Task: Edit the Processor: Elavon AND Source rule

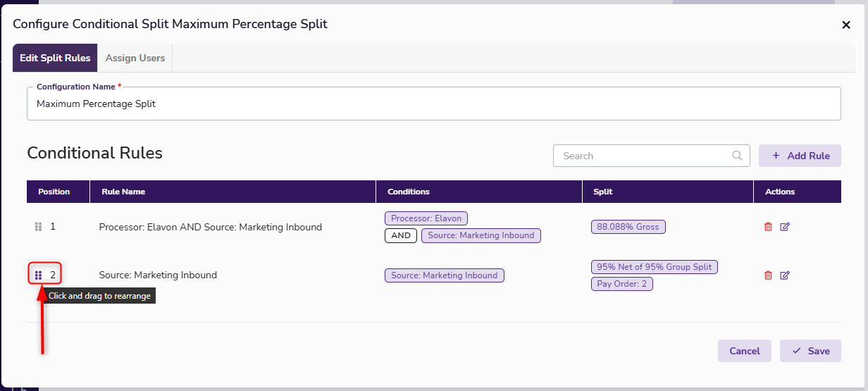Action: coord(785,227)
